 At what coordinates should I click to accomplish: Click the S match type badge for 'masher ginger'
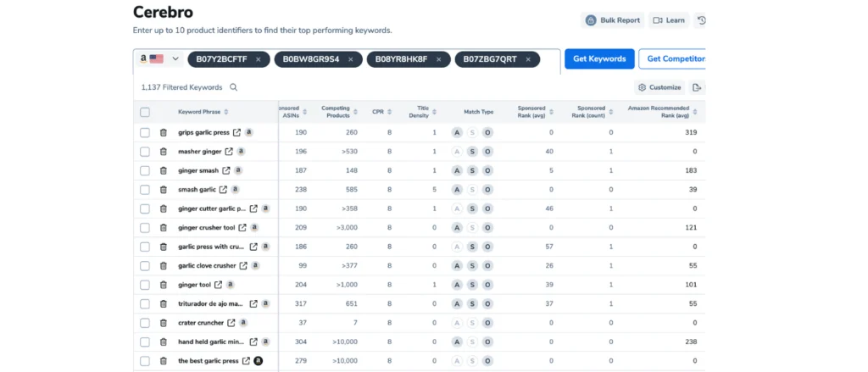[472, 152]
